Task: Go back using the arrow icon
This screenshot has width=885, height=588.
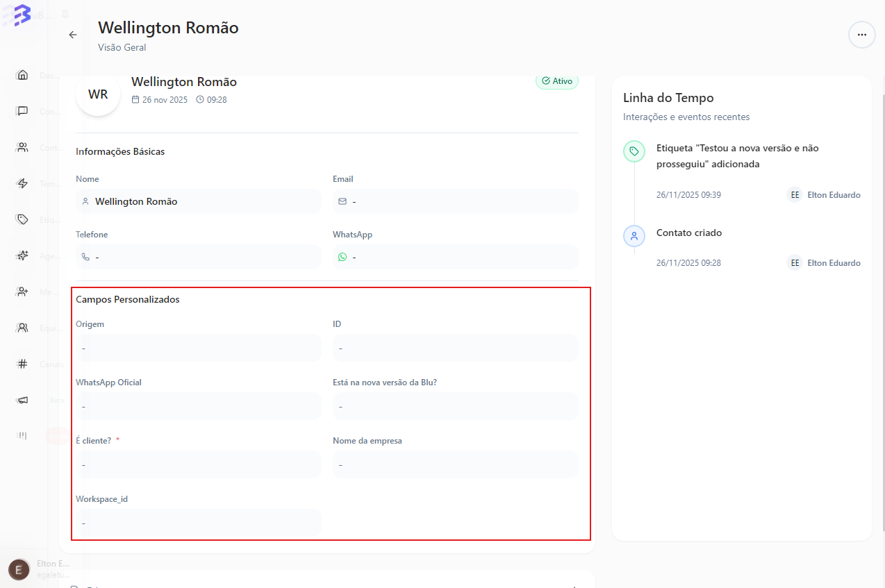Action: pyautogui.click(x=73, y=35)
